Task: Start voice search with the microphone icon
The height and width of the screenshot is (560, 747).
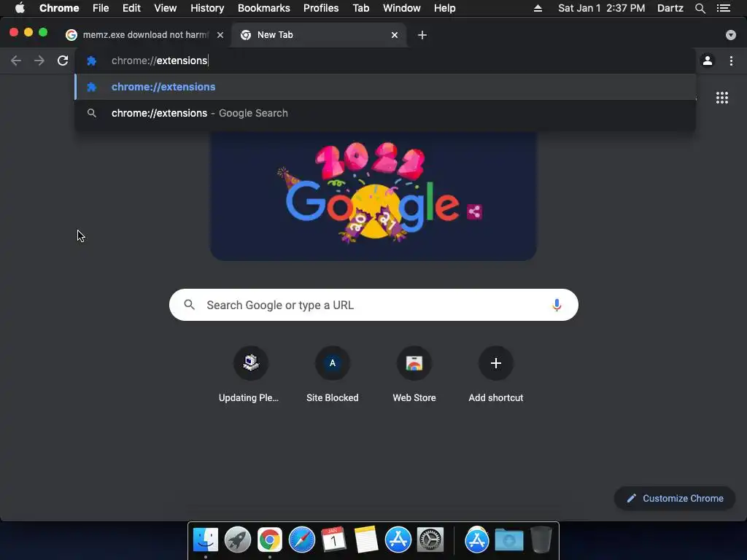Action: pos(557,305)
